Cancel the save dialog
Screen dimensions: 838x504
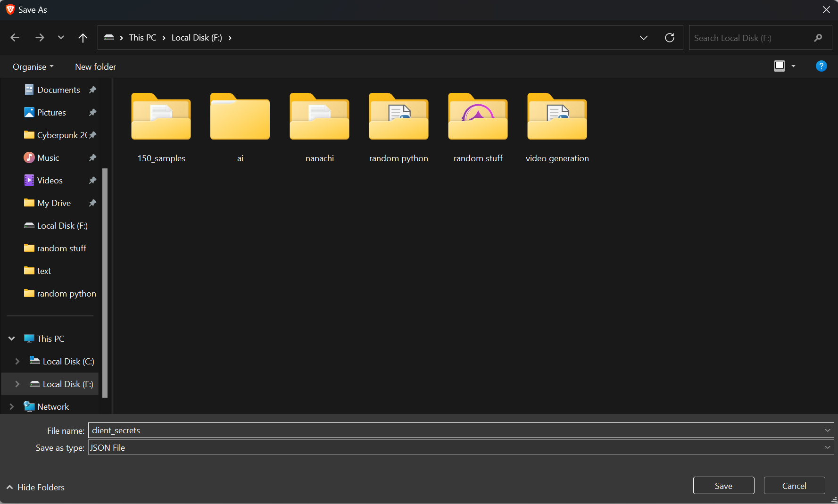(795, 485)
